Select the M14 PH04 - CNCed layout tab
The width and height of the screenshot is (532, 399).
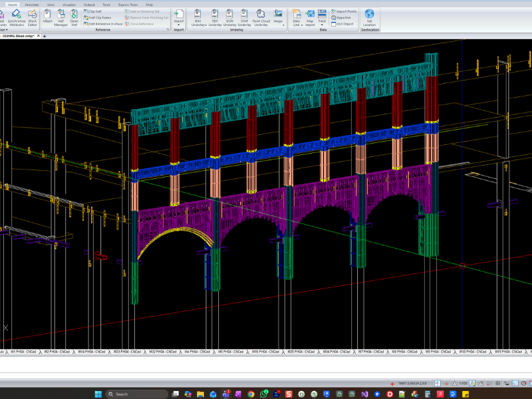(90, 351)
